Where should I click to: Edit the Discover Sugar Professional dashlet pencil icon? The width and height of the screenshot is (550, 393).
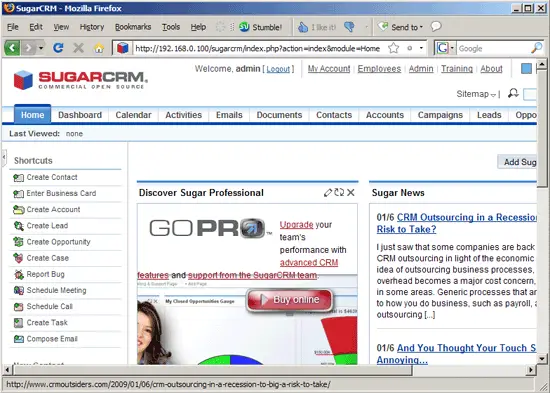(x=328, y=193)
